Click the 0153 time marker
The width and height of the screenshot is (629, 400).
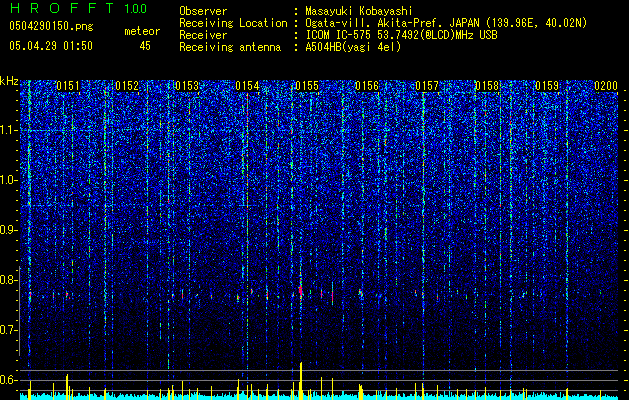[x=187, y=86]
